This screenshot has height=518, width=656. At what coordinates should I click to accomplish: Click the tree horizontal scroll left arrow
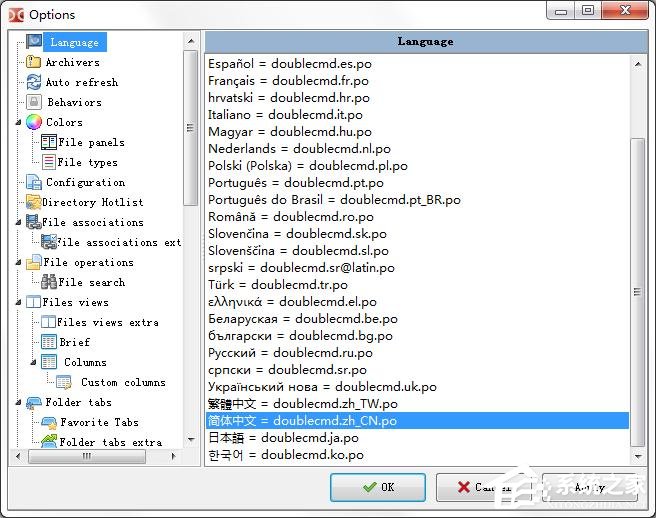tap(18, 456)
